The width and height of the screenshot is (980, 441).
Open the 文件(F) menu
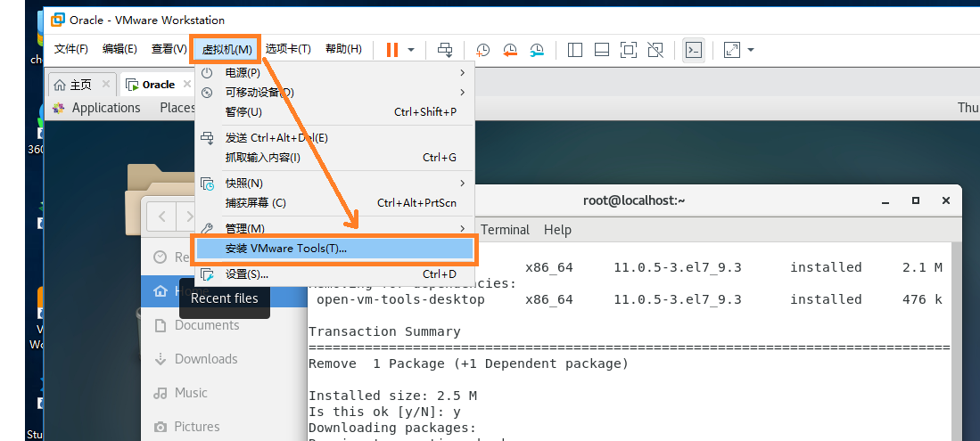coord(71,49)
